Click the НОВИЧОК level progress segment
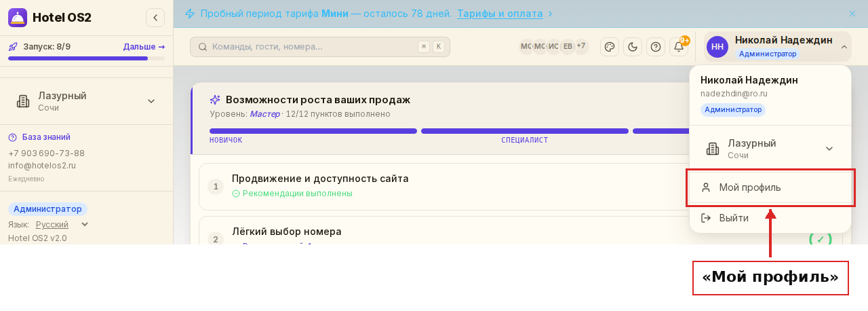 (x=313, y=131)
